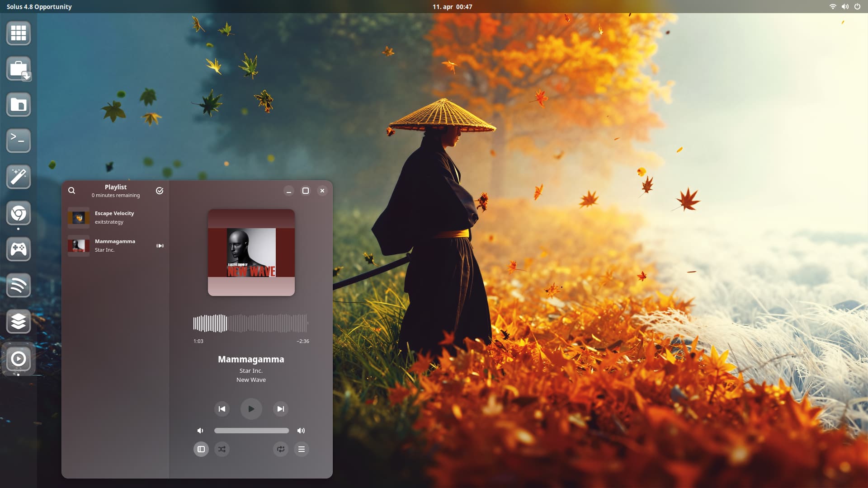
Task: Adjust the volume slider bar
Action: click(x=251, y=431)
